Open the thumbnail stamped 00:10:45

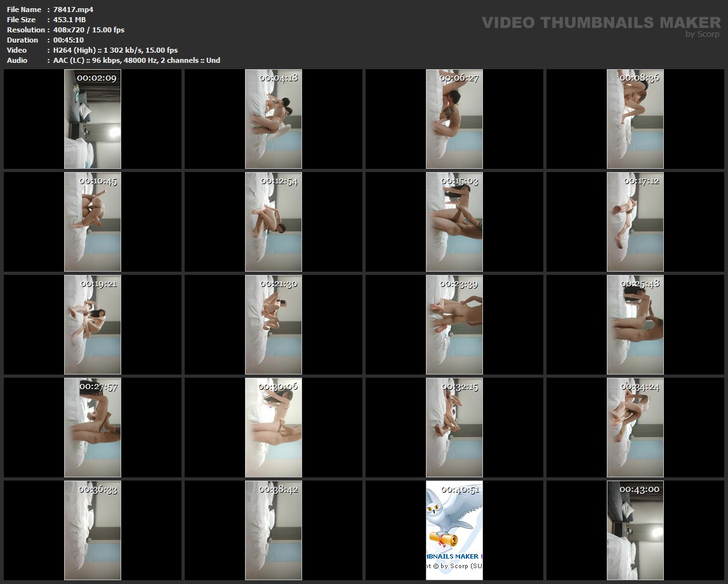(92, 222)
